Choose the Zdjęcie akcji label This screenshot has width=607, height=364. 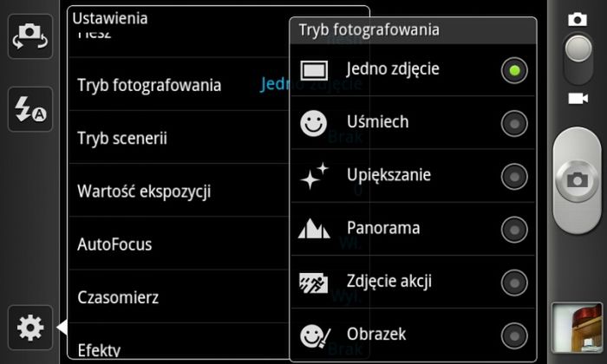click(x=388, y=281)
